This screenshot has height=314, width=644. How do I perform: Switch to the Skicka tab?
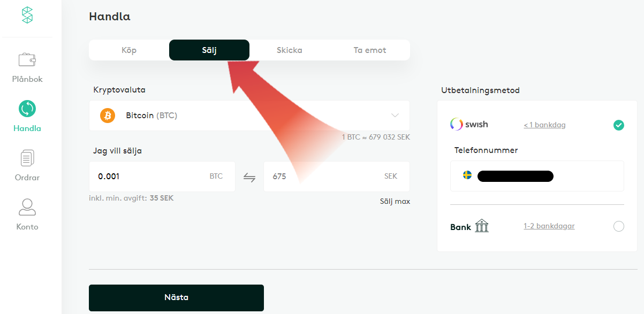[290, 50]
